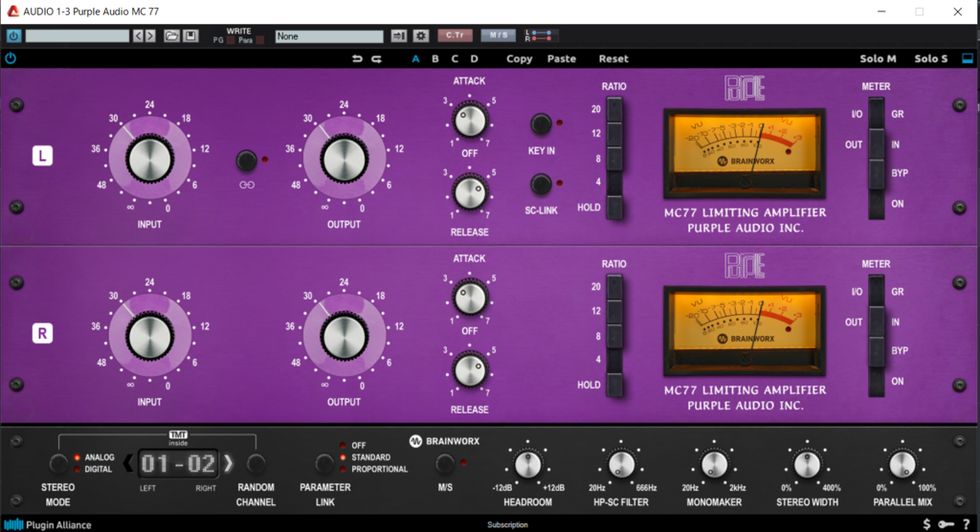This screenshot has width=980, height=532.
Task: Toggle the SC-LINK button
Action: click(541, 184)
